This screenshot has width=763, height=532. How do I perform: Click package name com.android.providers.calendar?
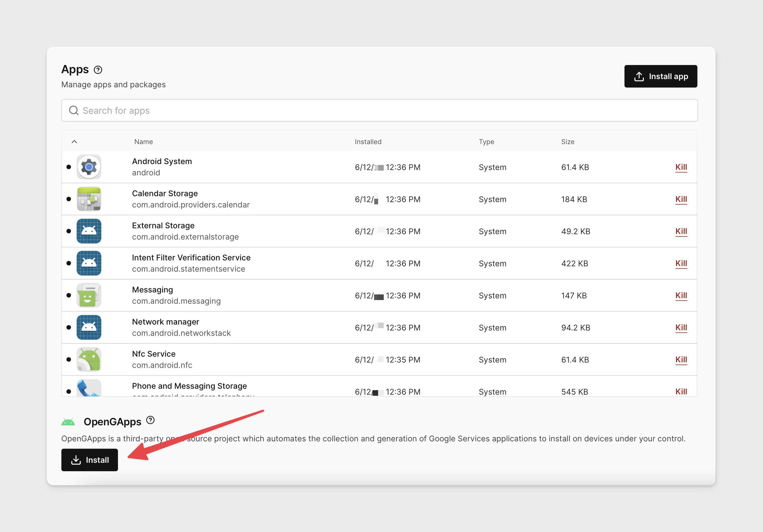191,205
